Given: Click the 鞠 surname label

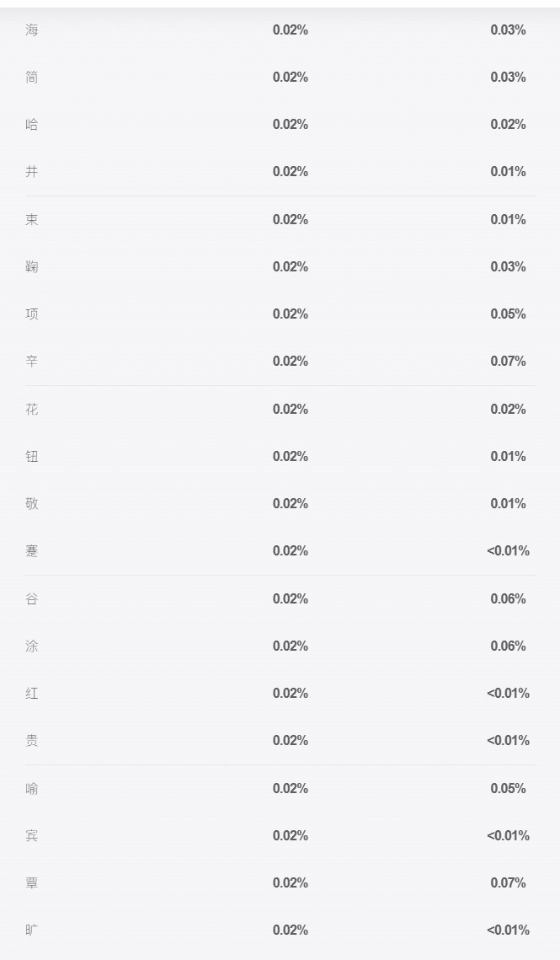Looking at the screenshot, I should (32, 266).
